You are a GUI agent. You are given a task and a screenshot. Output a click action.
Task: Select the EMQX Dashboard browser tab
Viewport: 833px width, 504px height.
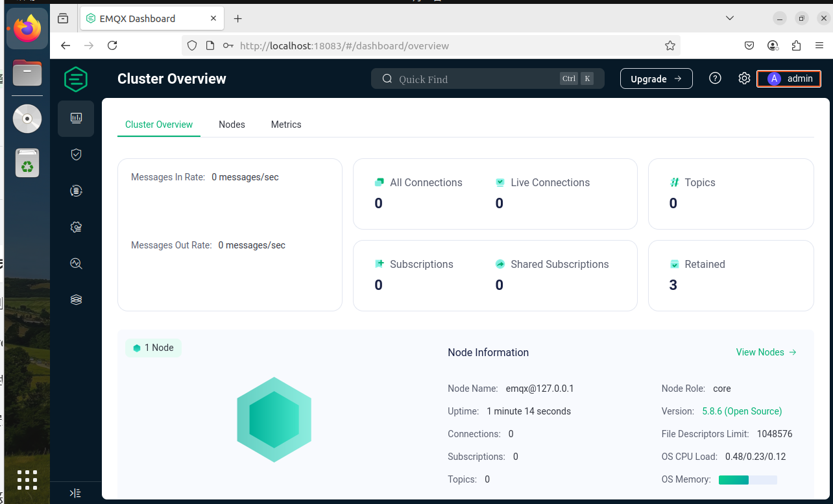pyautogui.click(x=152, y=19)
